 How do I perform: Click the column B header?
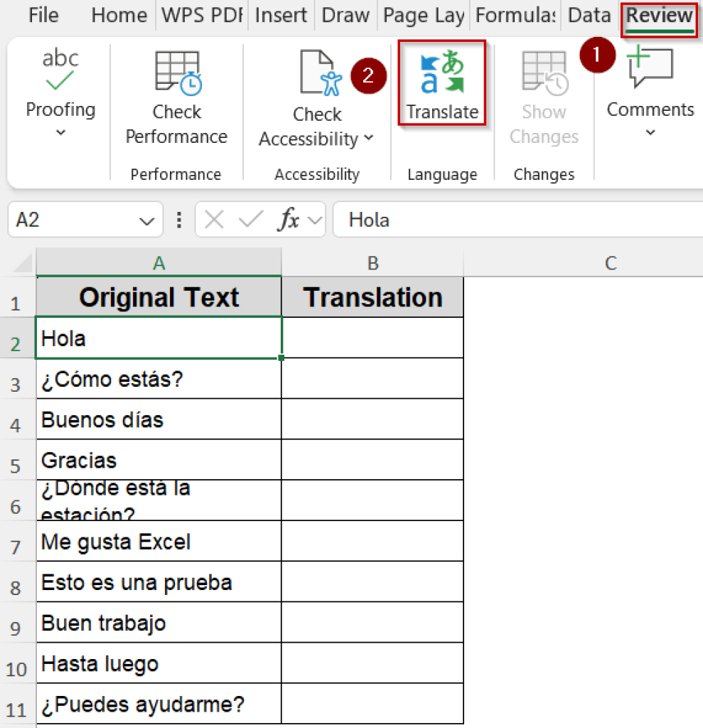click(372, 263)
